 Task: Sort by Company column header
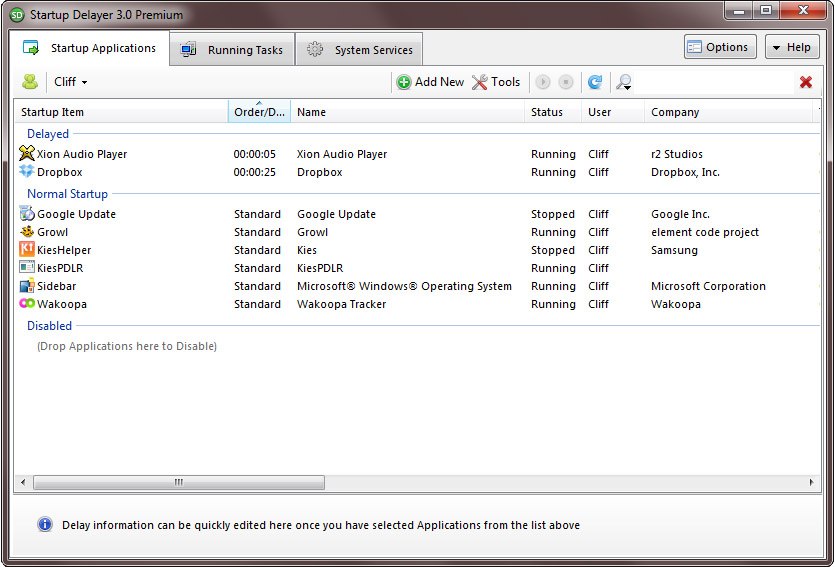point(729,112)
